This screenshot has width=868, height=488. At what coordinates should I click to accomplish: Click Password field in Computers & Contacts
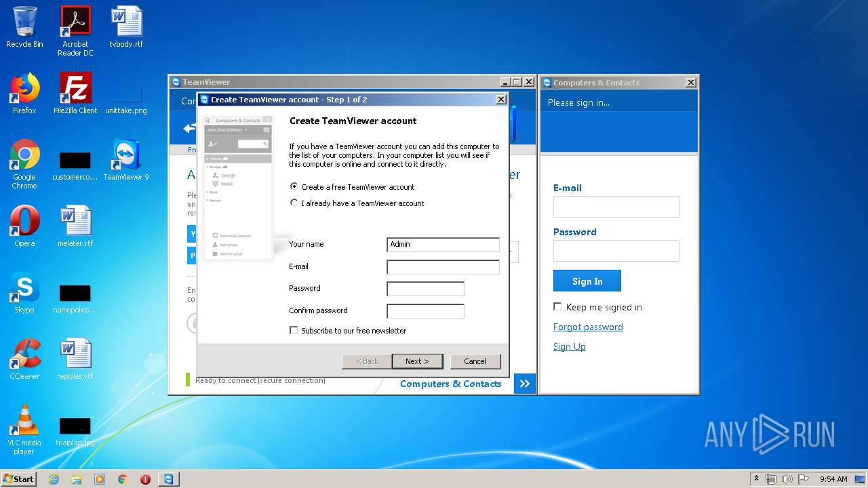pos(616,251)
